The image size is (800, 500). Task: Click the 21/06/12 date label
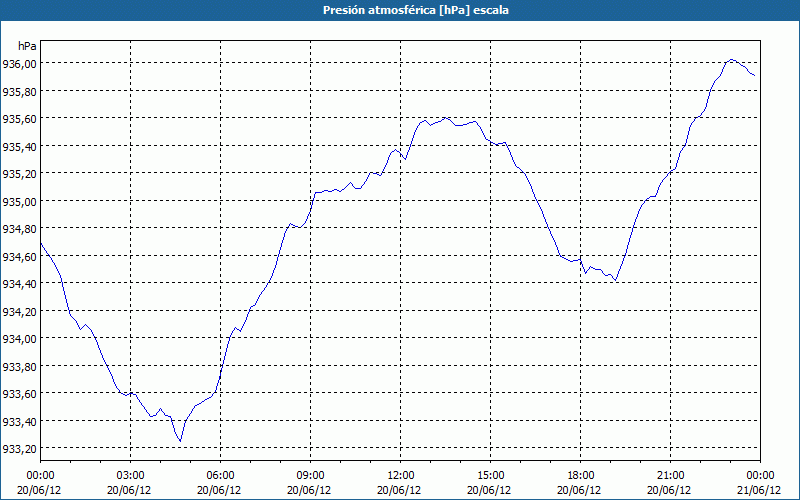(x=760, y=490)
